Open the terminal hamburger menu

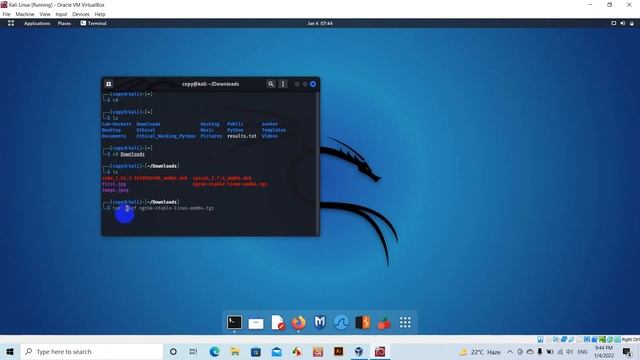[283, 84]
